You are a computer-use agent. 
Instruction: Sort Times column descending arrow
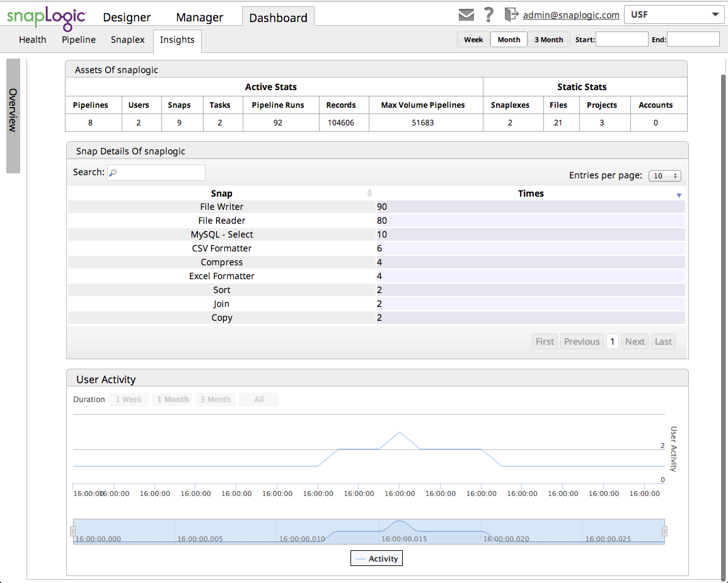[679, 195]
